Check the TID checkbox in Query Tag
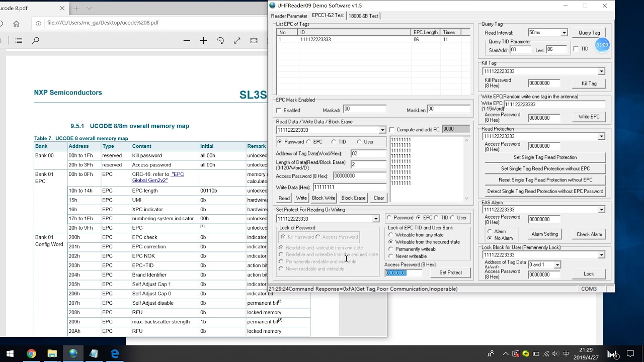 [576, 49]
